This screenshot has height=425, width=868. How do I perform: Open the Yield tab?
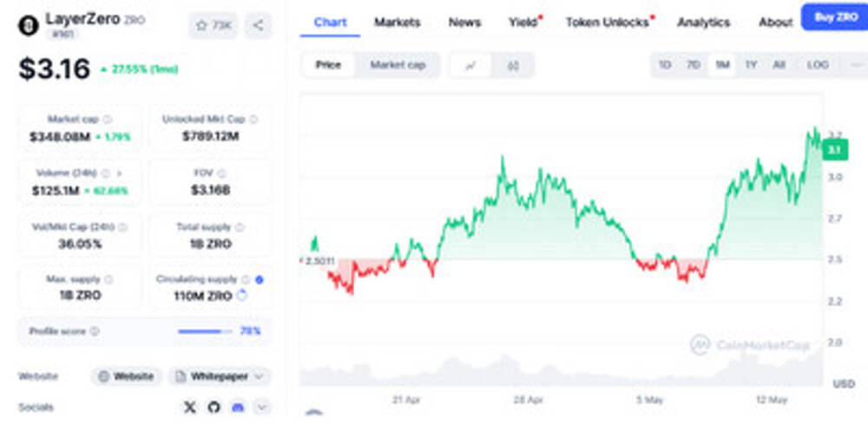(x=523, y=23)
